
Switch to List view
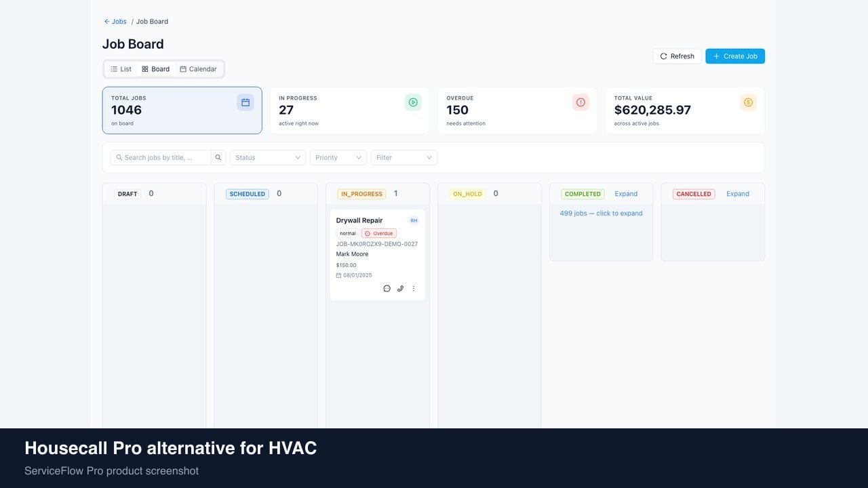click(x=121, y=69)
